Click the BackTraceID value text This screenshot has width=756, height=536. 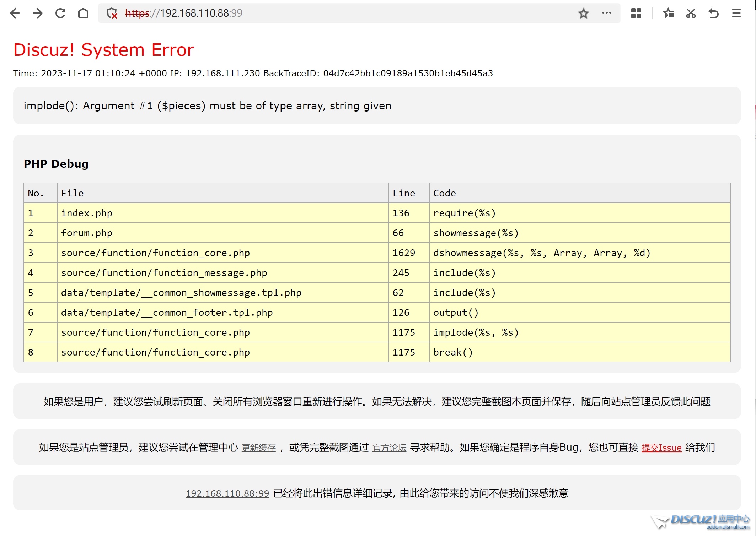click(408, 74)
